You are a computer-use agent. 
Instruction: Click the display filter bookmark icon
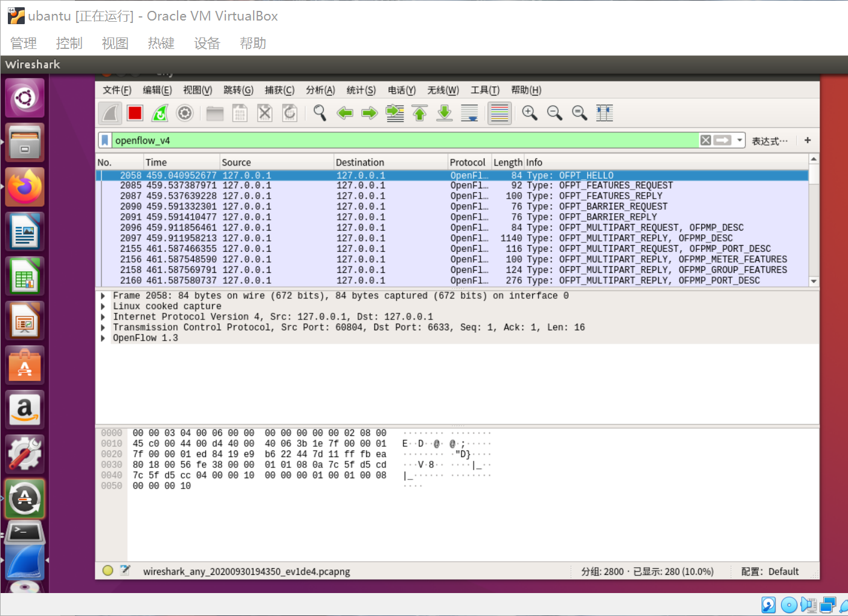click(x=105, y=140)
